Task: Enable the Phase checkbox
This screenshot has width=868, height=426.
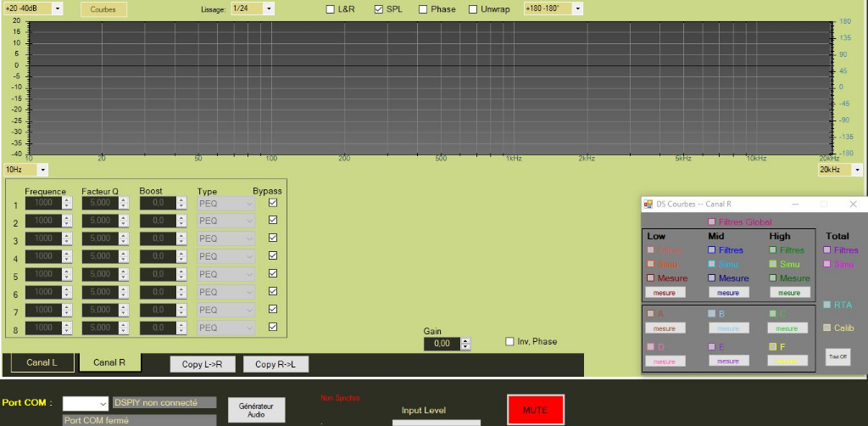Action: coord(423,9)
